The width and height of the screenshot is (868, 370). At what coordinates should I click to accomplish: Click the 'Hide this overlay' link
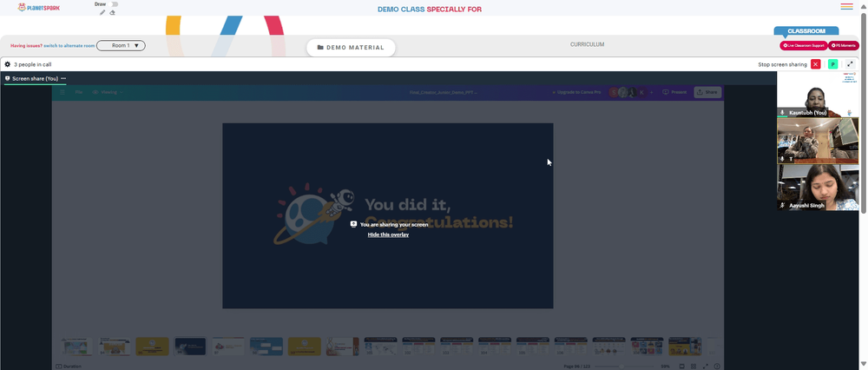point(388,235)
